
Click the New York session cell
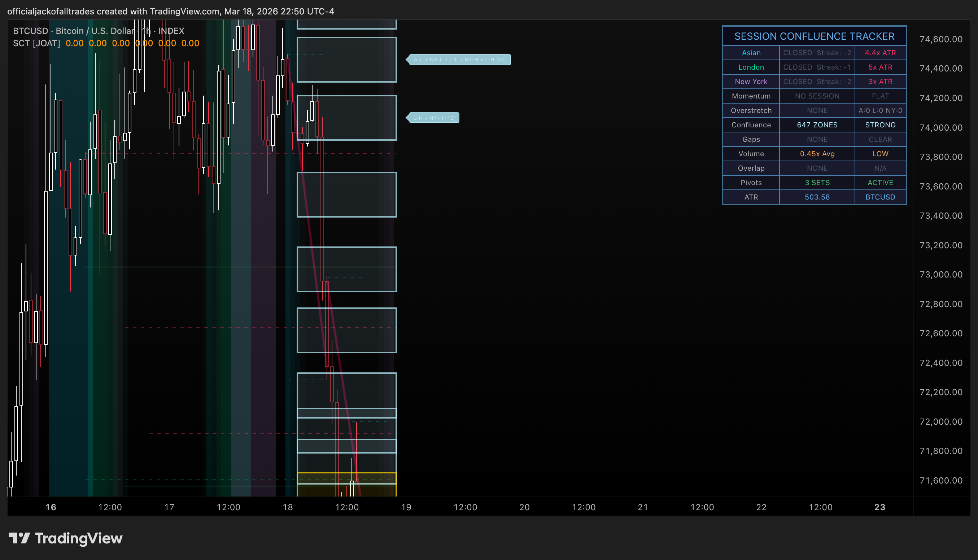point(751,82)
